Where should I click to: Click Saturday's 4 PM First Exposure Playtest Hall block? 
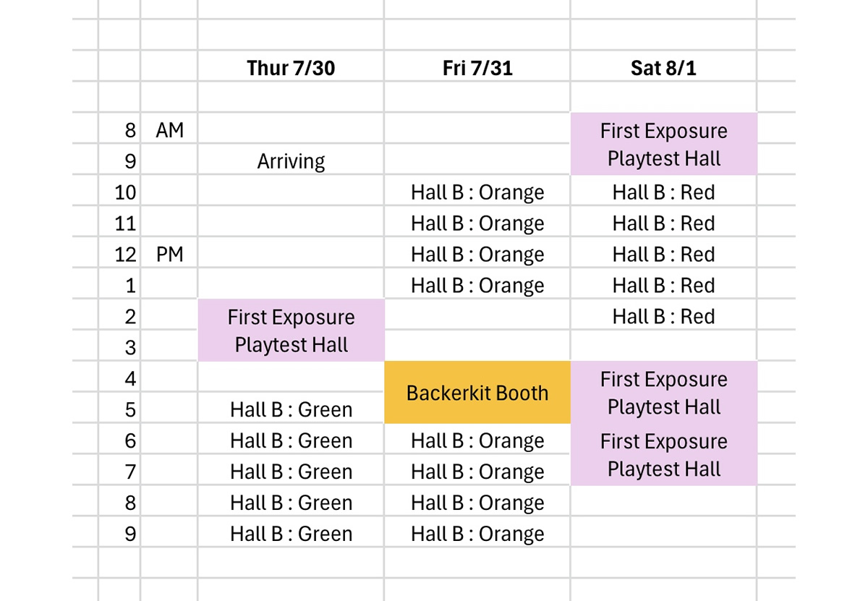click(x=663, y=392)
